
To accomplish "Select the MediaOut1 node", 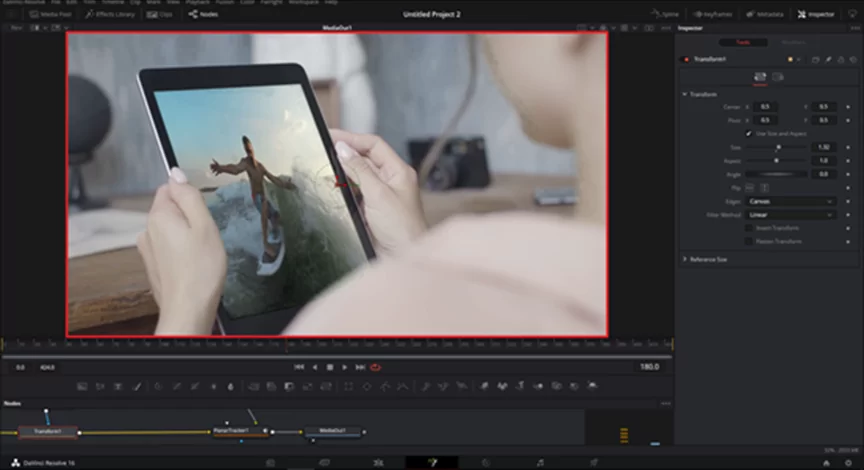I will (x=333, y=431).
